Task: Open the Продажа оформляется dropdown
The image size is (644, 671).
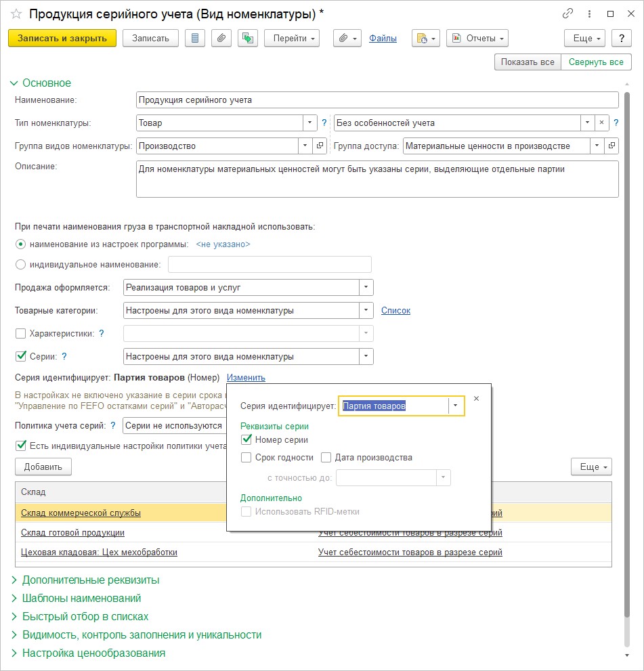Action: click(x=366, y=287)
